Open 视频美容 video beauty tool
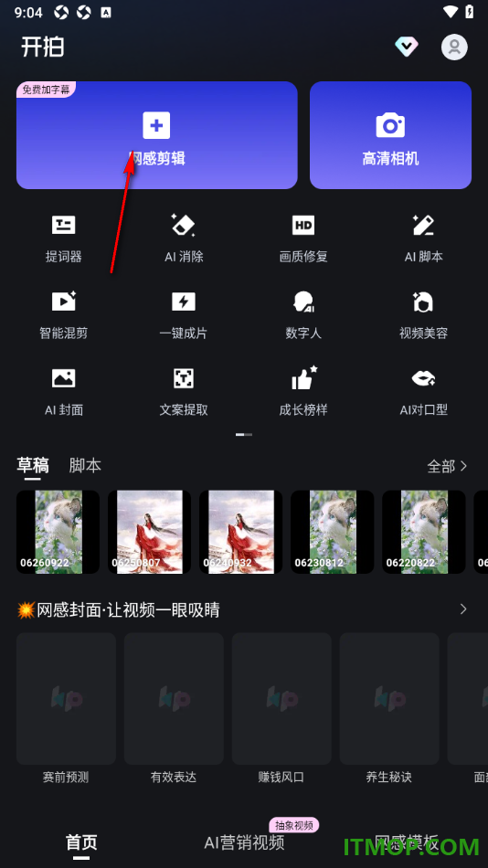The image size is (488, 868). pyautogui.click(x=424, y=315)
